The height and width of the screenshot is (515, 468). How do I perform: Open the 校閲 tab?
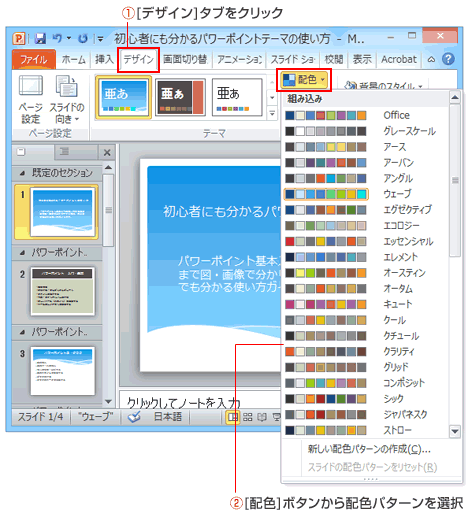(334, 59)
